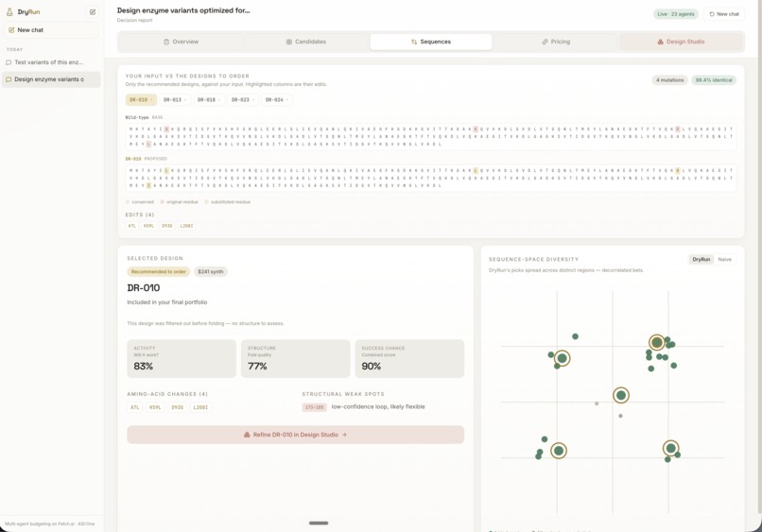The width and height of the screenshot is (762, 532).
Task: Click L208I chip under EDITS (4)
Action: 186,226
